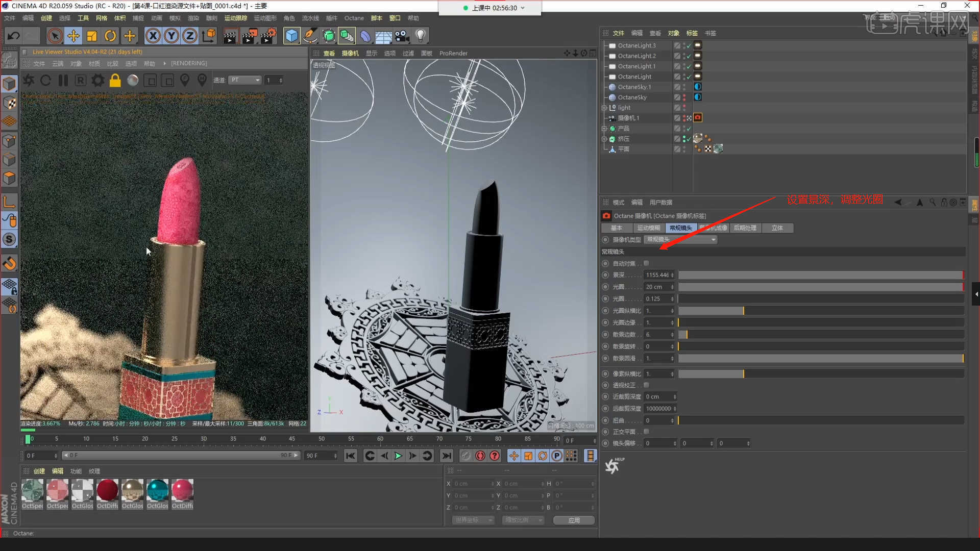Toggle the X axis lock
This screenshot has height=551, width=980.
pyautogui.click(x=153, y=36)
